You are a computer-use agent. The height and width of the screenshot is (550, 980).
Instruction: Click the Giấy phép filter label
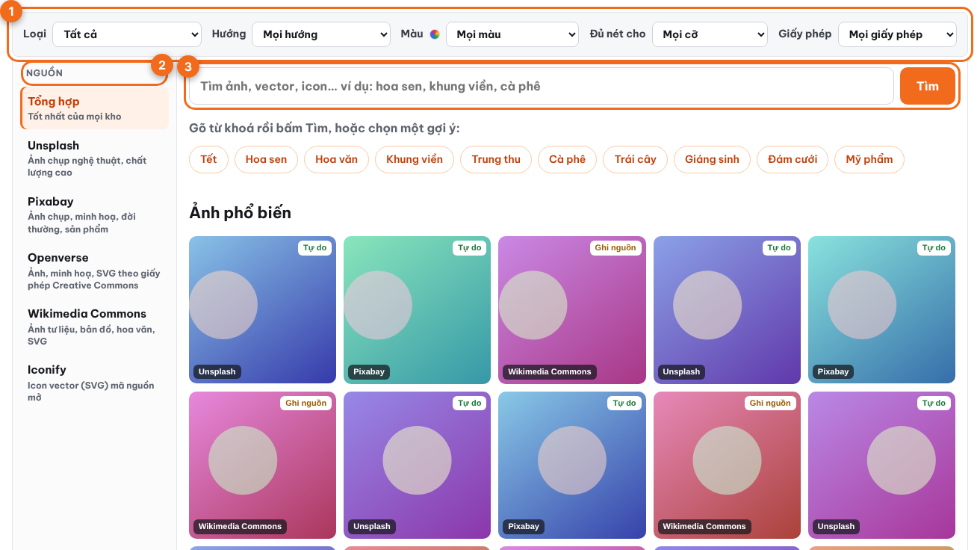[x=804, y=34]
